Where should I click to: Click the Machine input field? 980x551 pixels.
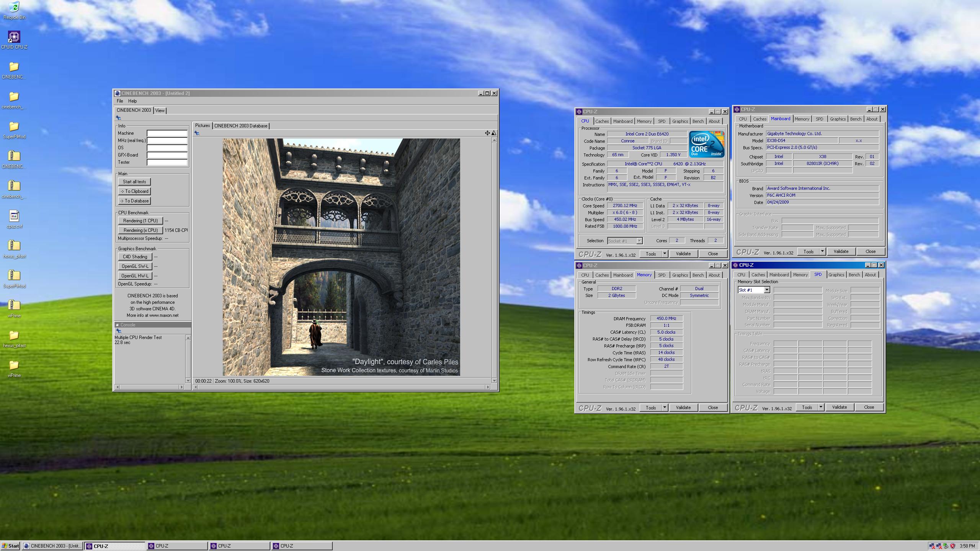tap(167, 133)
